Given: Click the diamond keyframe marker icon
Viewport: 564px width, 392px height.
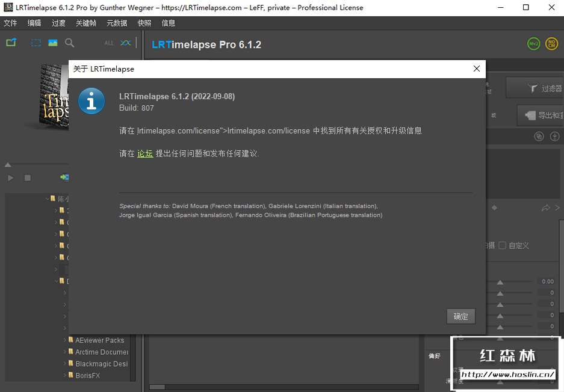Looking at the screenshot, I should [x=495, y=207].
